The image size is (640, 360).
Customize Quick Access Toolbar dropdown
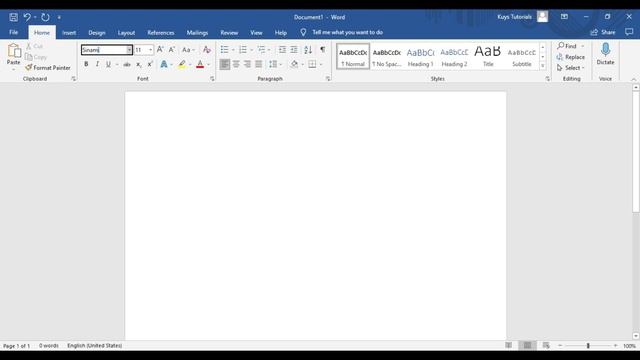[x=59, y=17]
